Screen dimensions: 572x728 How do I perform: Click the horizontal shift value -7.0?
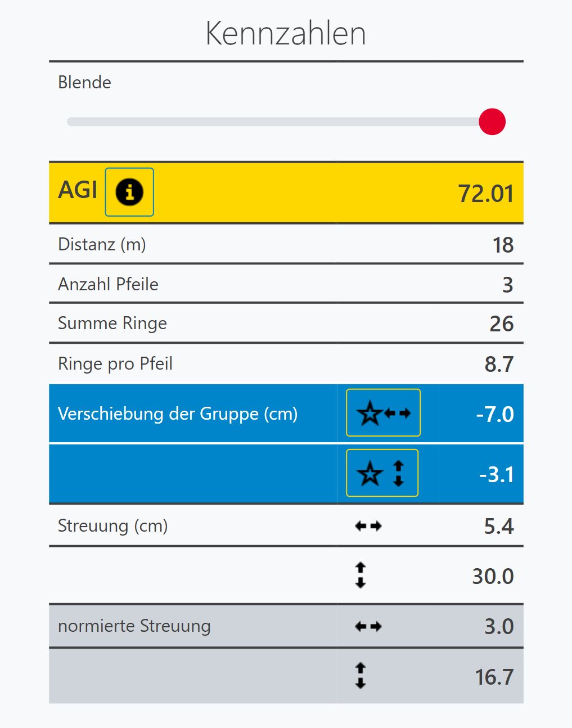coord(495,415)
